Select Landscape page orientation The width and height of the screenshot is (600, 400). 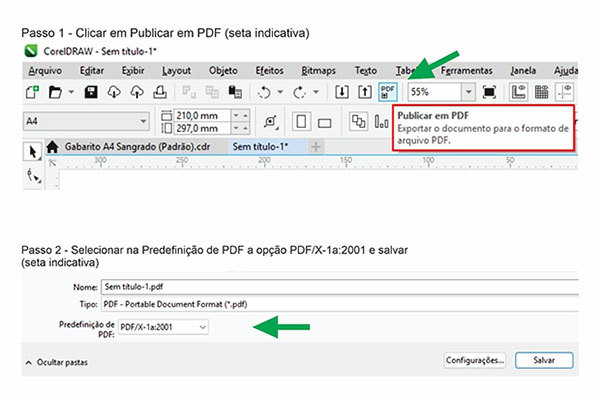(324, 123)
